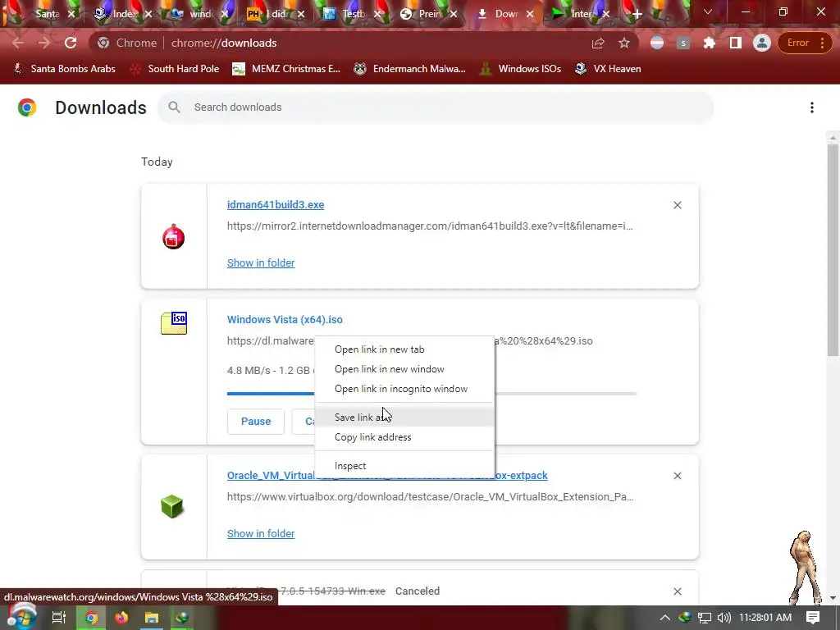Select Copy link address

404,437
